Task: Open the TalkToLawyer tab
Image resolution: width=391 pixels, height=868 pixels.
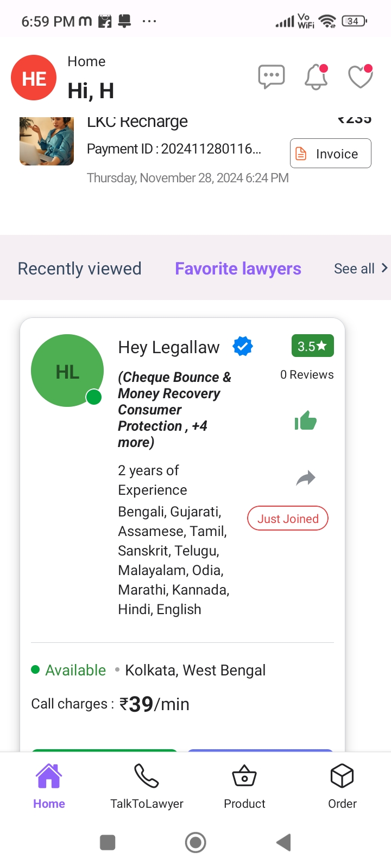Action: click(x=147, y=784)
